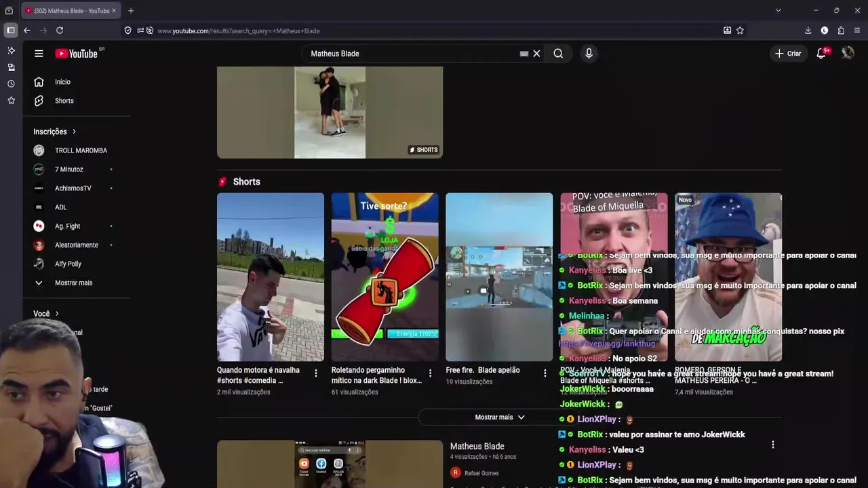Click the Matheus Blade search field

click(x=414, y=54)
